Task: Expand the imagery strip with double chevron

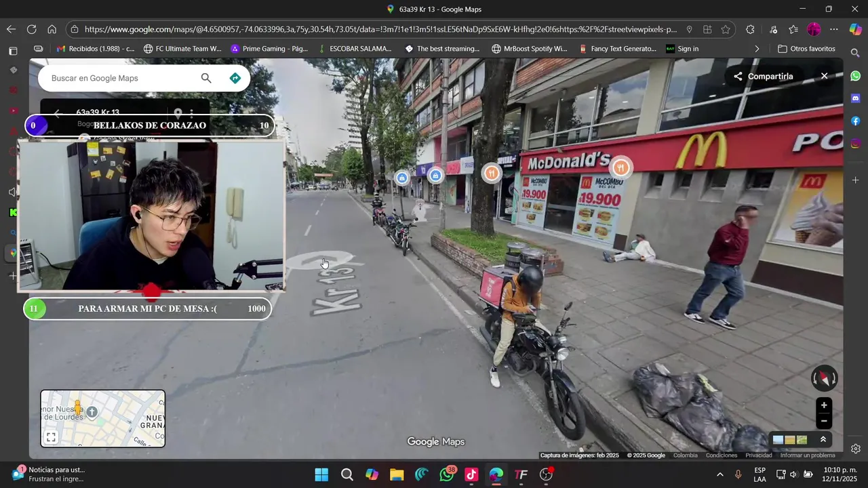Action: click(x=823, y=440)
